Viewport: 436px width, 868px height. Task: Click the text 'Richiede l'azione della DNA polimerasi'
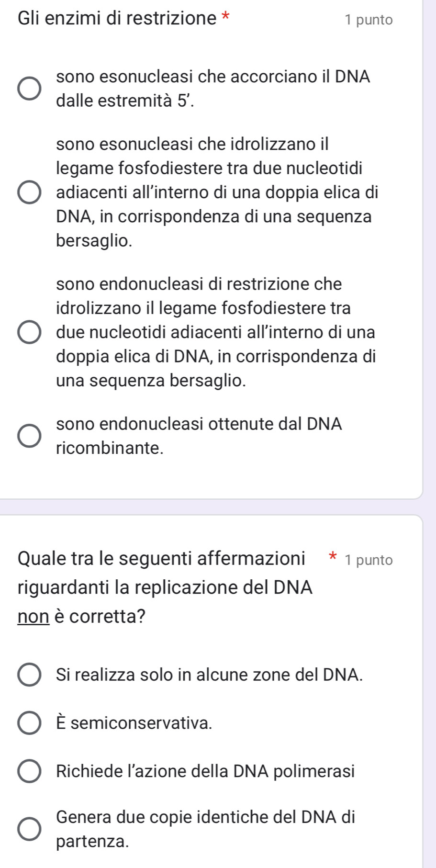(205, 771)
